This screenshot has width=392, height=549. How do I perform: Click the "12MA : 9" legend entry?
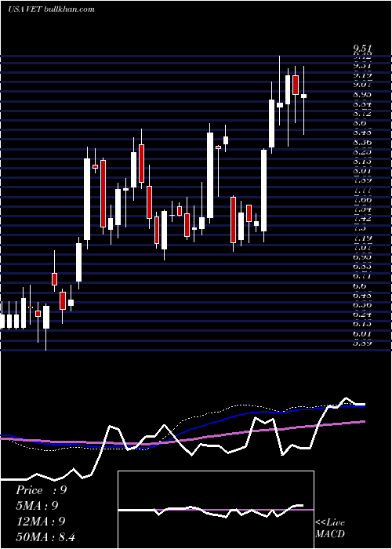(x=41, y=521)
